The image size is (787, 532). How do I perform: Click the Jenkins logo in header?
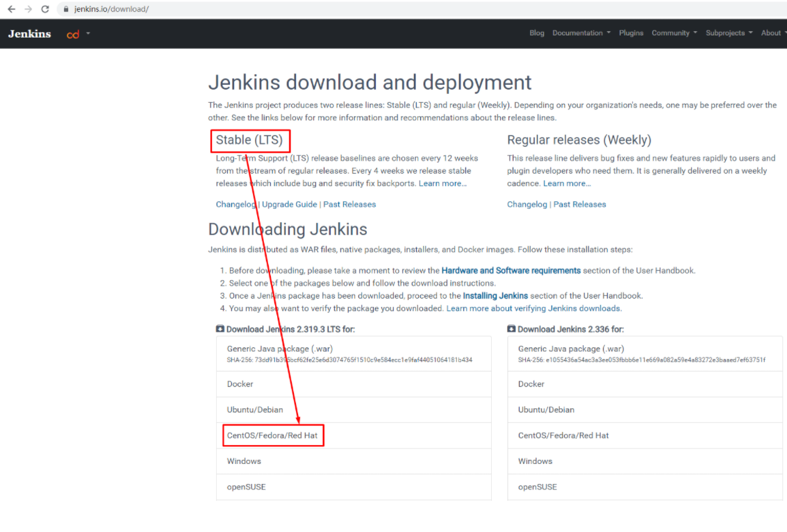[x=30, y=33]
